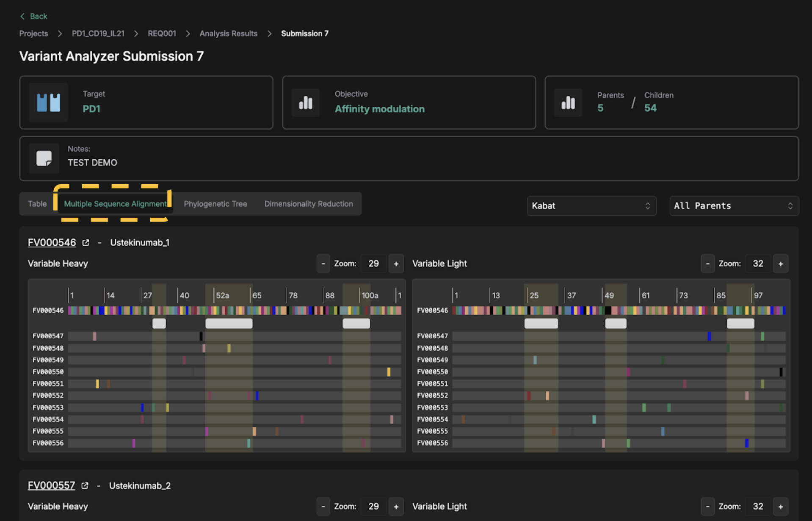Screen dimensions: 812x521
Task: Increase Variable Light zoom for FV000557
Action: (780, 506)
